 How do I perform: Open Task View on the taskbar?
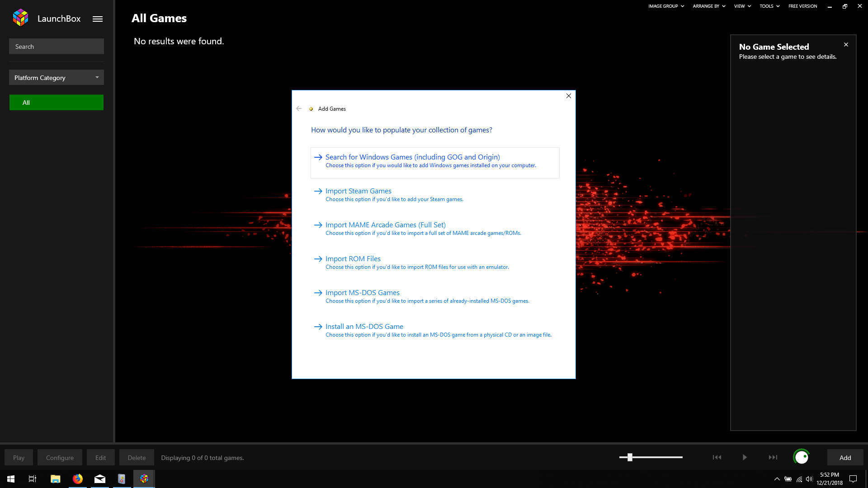point(33,479)
